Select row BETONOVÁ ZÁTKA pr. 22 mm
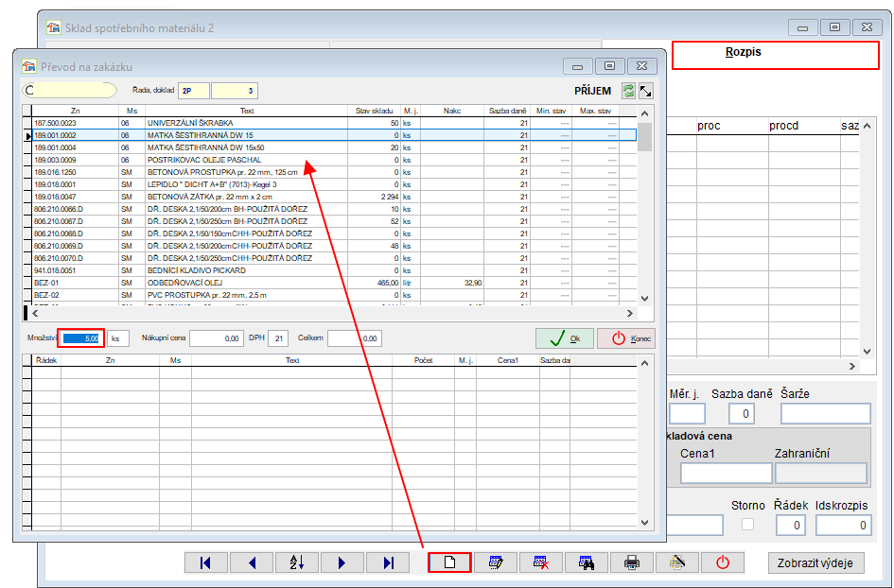The height and width of the screenshot is (588, 894). coord(334,197)
